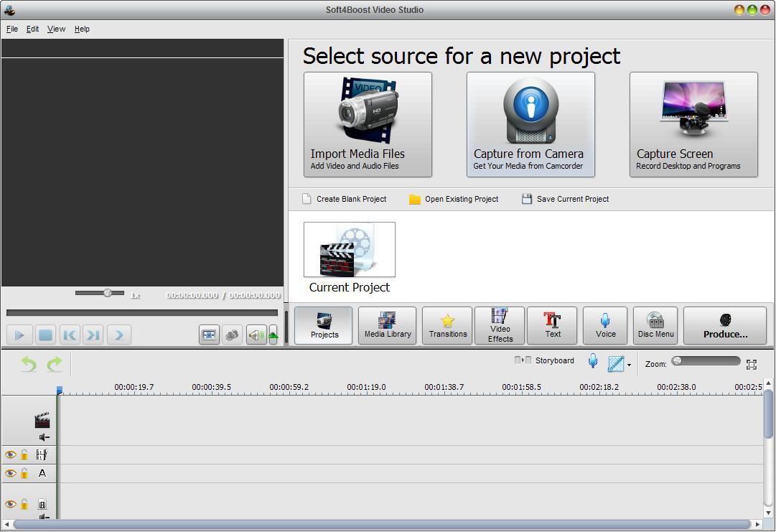Click the Soft4Boost app icon in title bar
The height and width of the screenshot is (532, 776).
[9, 10]
